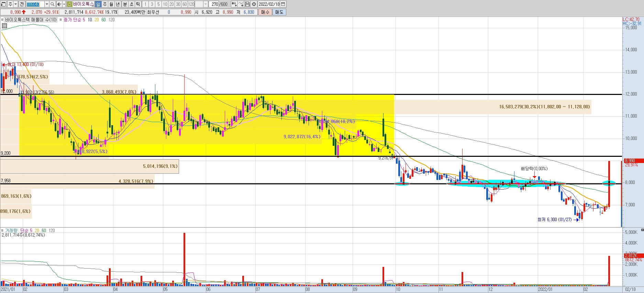Select the 20 interval button

coord(171,4)
